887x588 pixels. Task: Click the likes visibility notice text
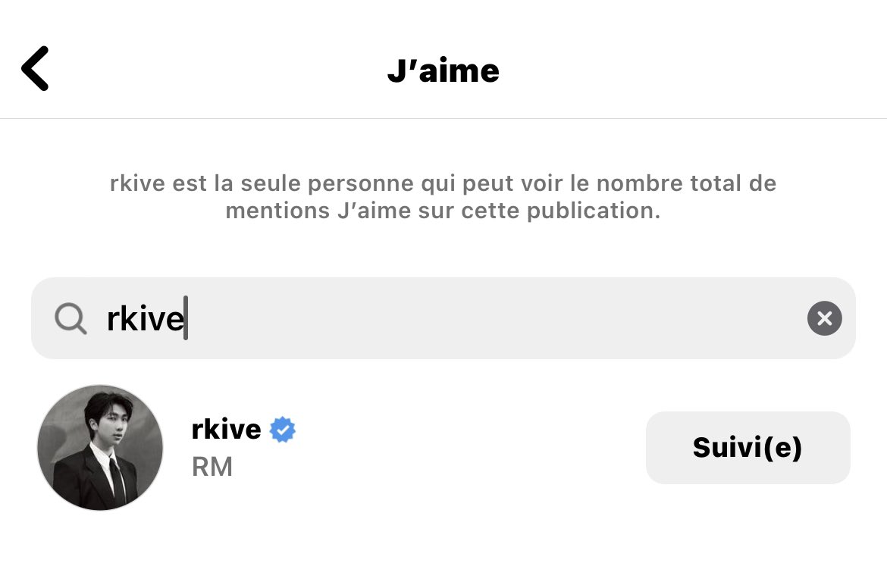tap(443, 197)
